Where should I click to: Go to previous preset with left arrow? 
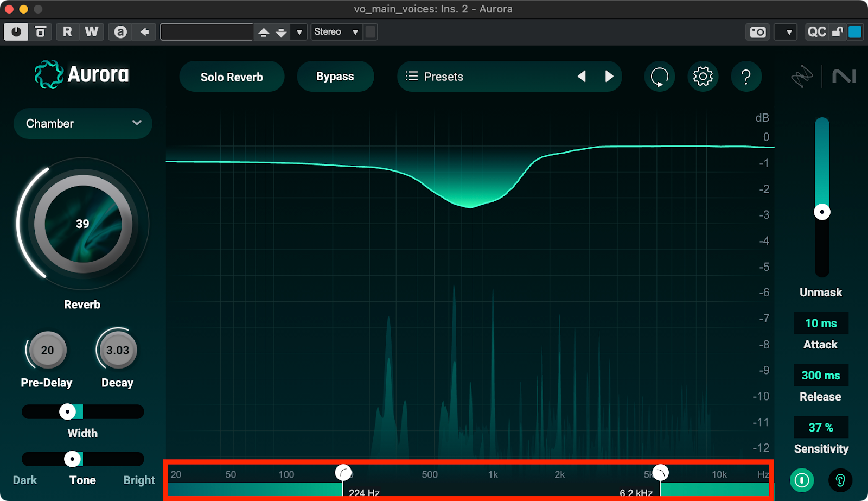click(582, 77)
